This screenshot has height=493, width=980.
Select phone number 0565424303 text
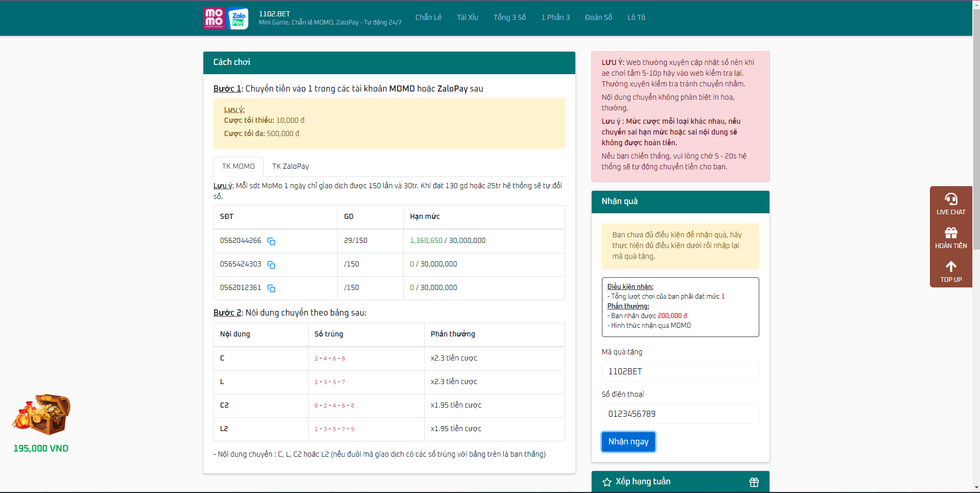point(241,264)
